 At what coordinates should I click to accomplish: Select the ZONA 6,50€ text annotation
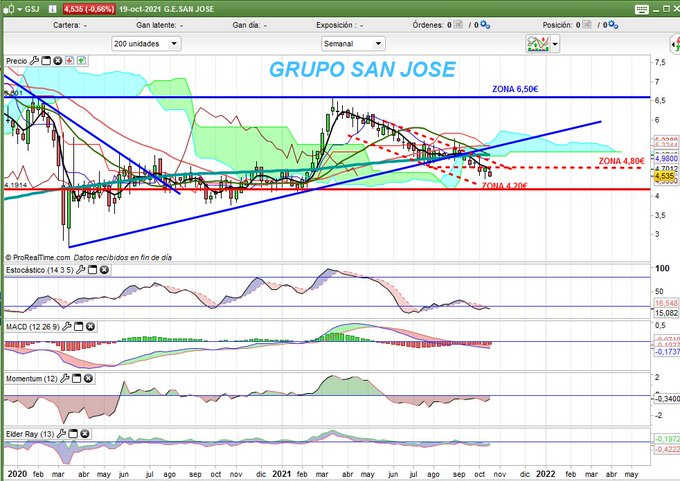click(x=515, y=89)
